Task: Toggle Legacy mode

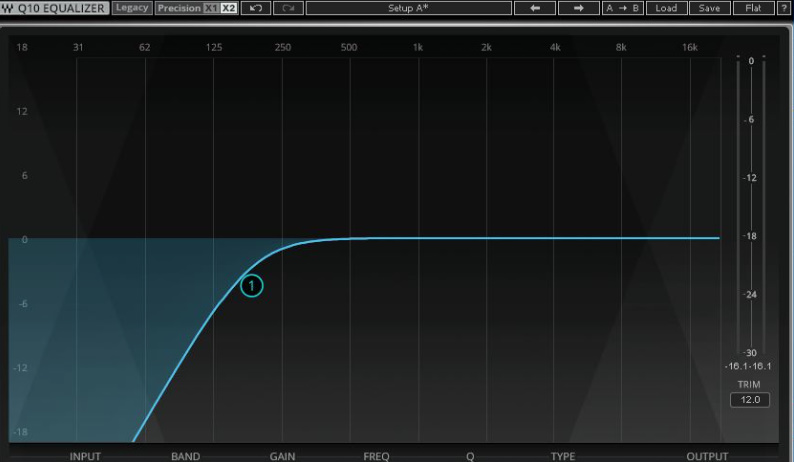Action: 131,8
